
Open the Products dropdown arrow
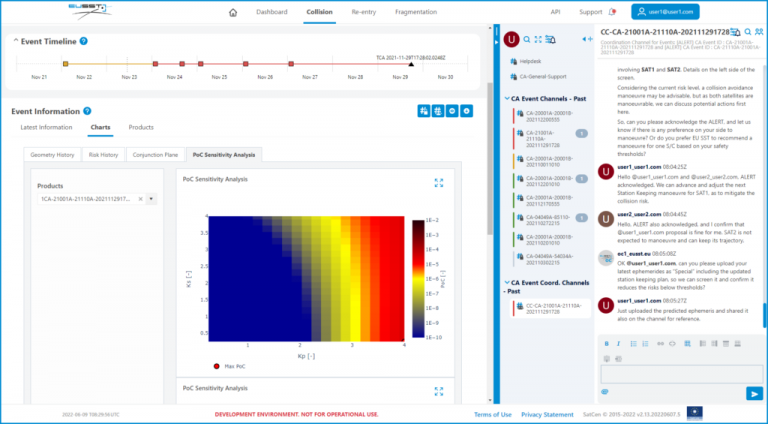[151, 199]
